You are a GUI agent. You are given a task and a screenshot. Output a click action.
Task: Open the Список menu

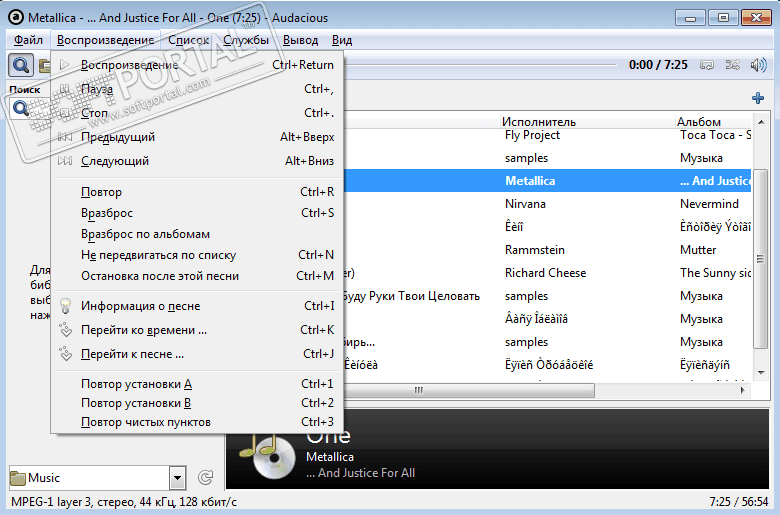[189, 40]
